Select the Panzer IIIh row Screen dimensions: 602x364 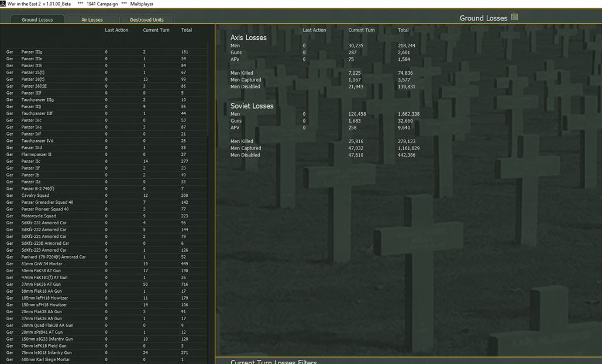pos(105,65)
